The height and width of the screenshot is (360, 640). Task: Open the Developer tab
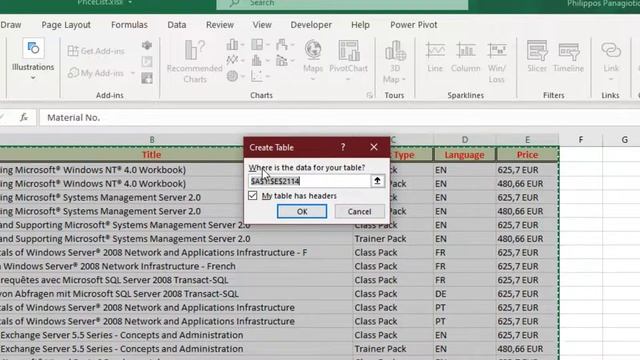(311, 25)
